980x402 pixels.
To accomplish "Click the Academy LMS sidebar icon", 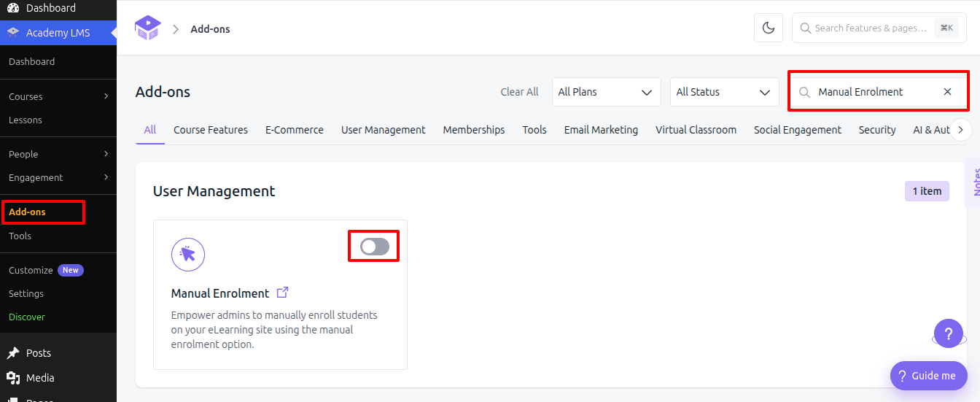I will (13, 33).
